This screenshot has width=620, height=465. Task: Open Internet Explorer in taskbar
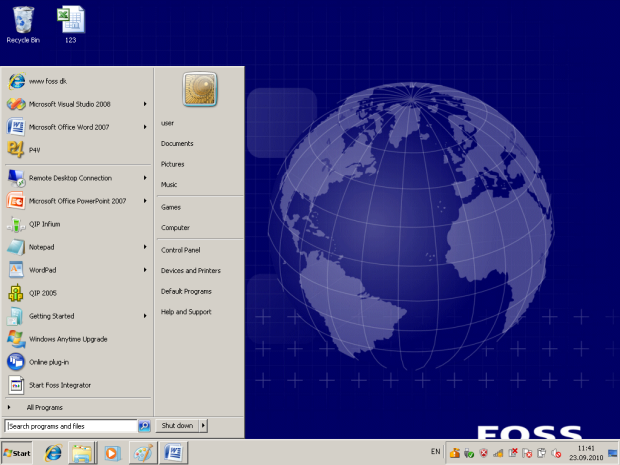pyautogui.click(x=53, y=453)
